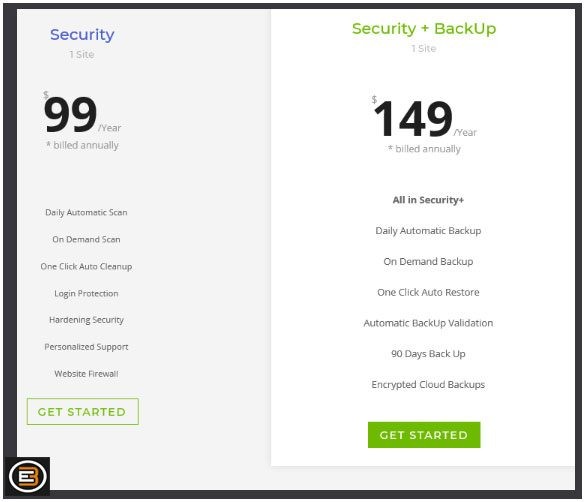Click the One Click Auto Restore feature

(x=428, y=292)
